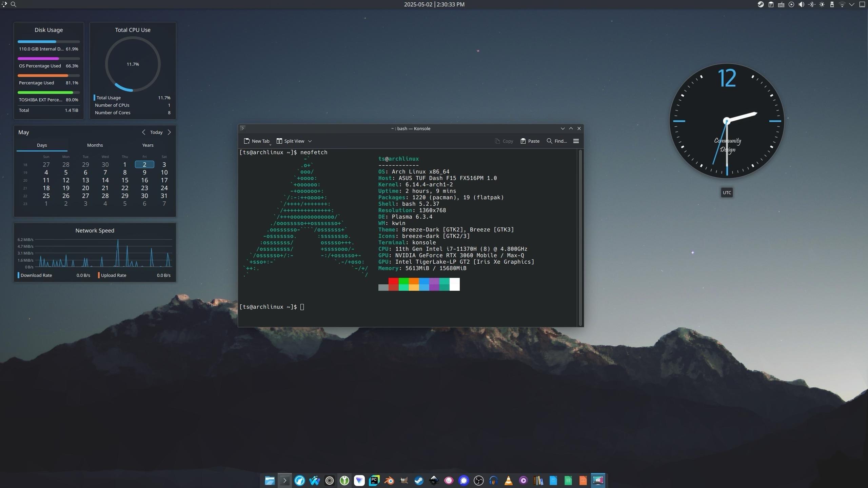The image size is (868, 488).
Task: Click New Tab in the Konsole toolbar
Action: click(256, 141)
